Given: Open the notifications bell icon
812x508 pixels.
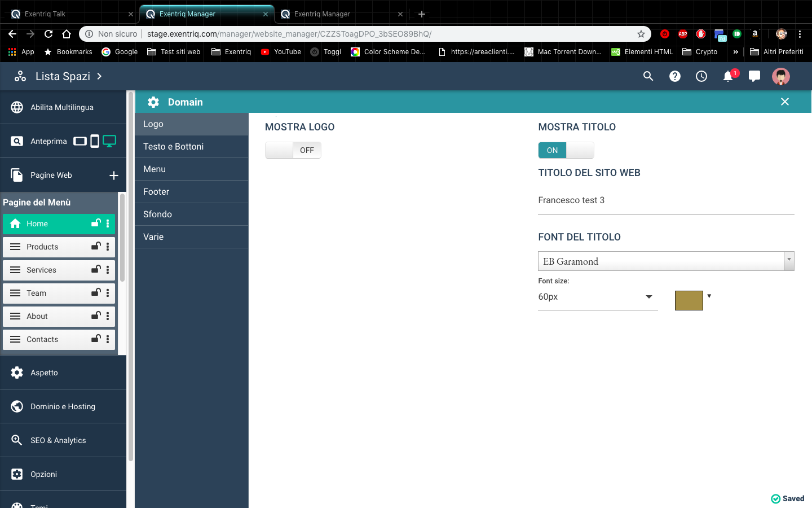Looking at the screenshot, I should 728,76.
